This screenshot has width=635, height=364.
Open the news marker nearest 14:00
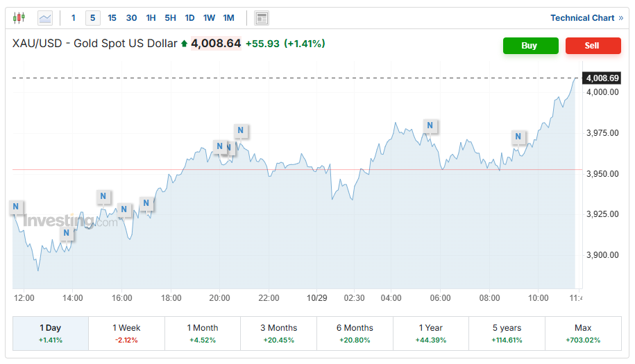(67, 234)
